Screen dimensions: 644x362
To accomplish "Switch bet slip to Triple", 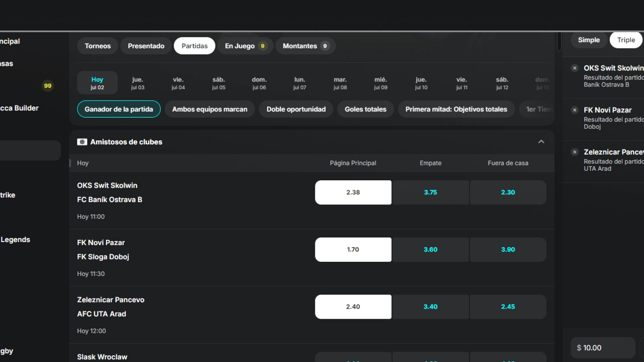I will (626, 40).
